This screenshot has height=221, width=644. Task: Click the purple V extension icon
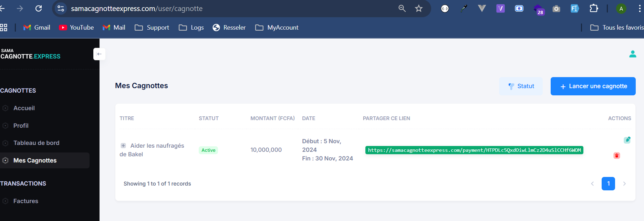(x=500, y=8)
